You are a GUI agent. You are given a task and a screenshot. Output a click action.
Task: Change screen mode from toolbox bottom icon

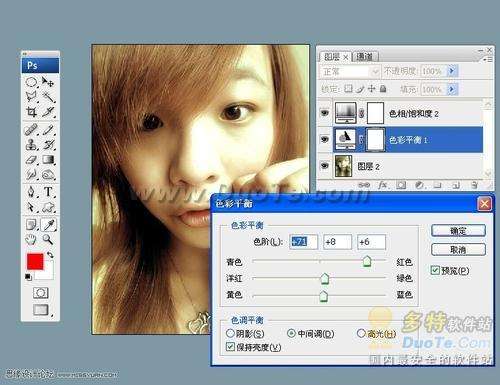41,310
